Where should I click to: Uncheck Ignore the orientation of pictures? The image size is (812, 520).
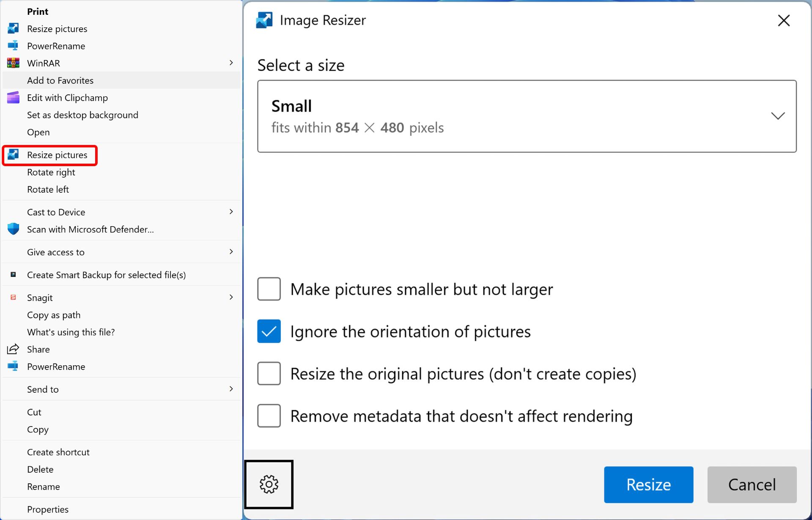click(269, 331)
